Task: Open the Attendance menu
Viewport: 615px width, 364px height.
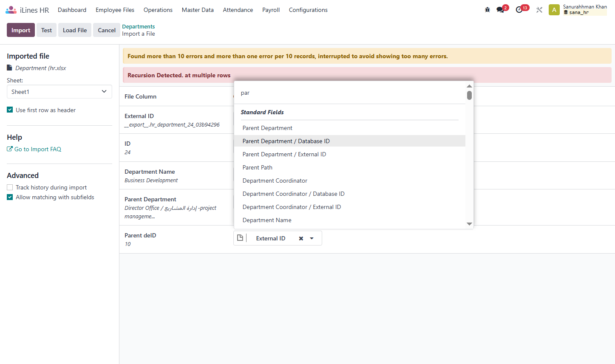Action: 238,10
